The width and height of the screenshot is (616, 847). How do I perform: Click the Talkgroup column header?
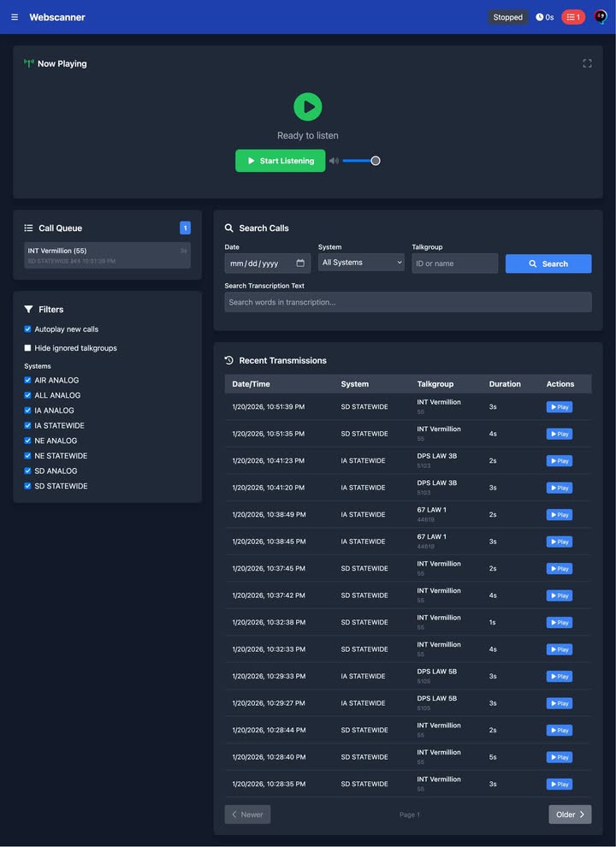[435, 384]
